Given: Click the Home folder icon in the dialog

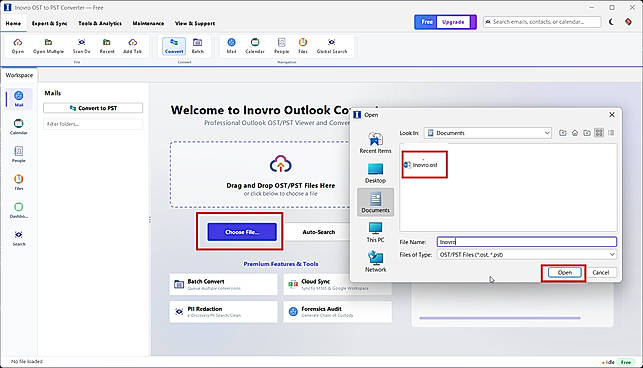Looking at the screenshot, I should tap(575, 133).
